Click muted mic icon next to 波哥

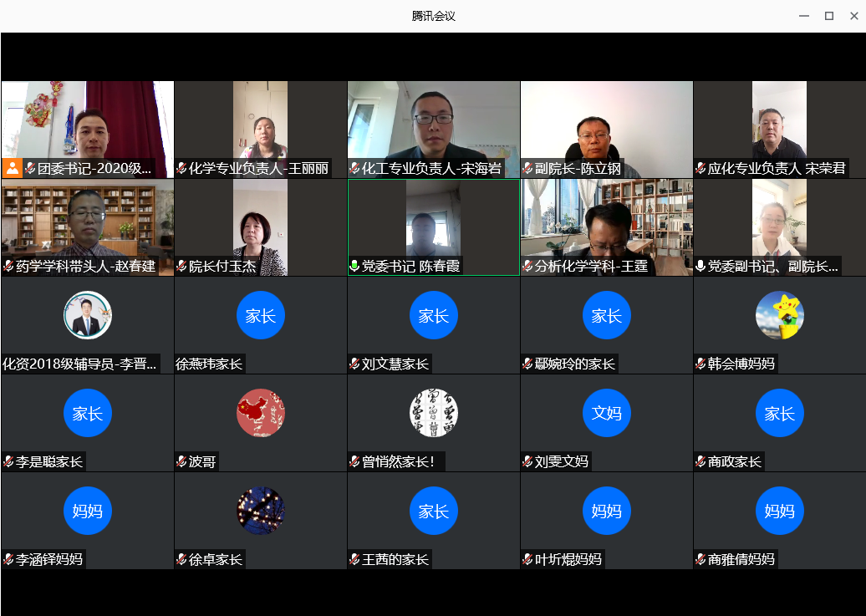tap(182, 462)
